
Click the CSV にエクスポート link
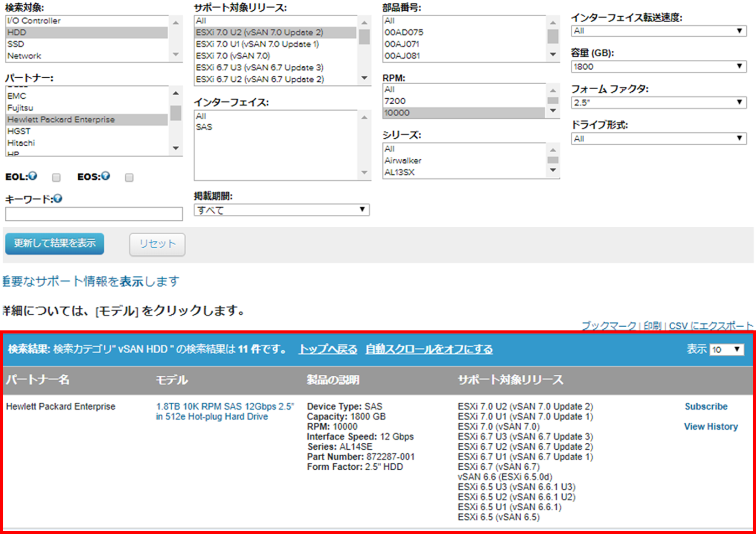coord(711,326)
